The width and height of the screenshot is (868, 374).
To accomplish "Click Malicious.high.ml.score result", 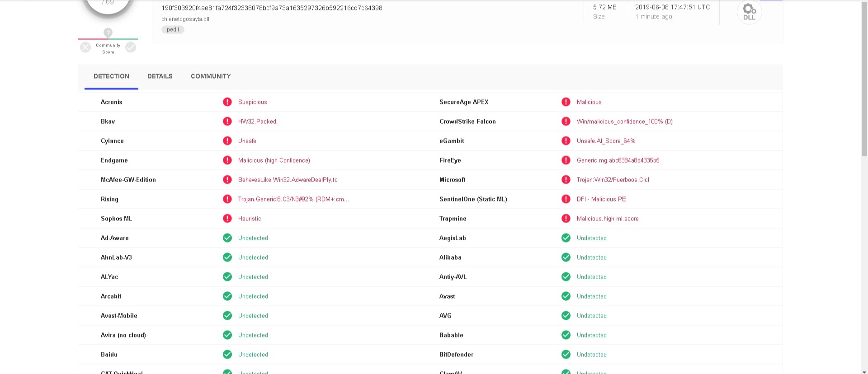I will click(x=608, y=219).
